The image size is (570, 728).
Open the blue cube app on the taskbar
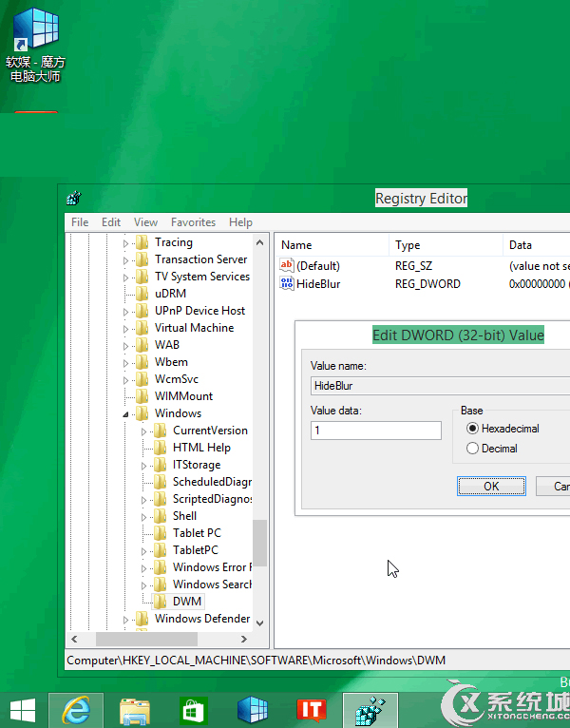(253, 710)
